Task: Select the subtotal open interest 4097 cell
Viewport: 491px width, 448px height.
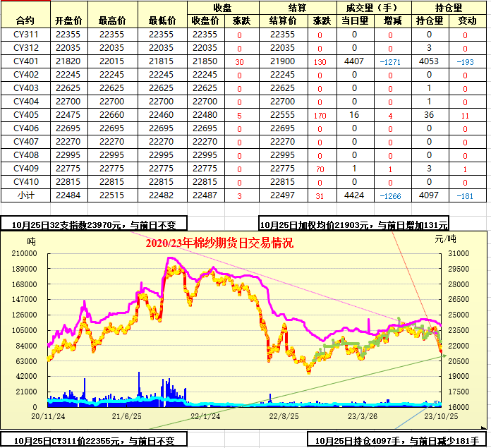Action: tap(428, 195)
